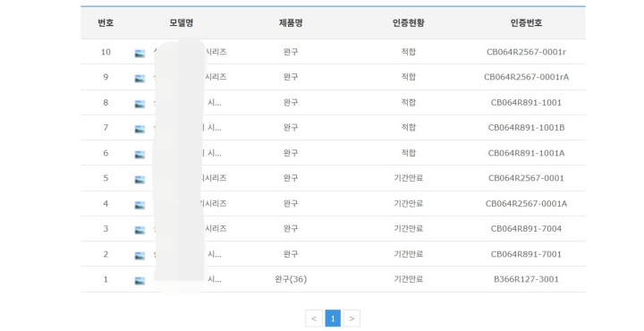This screenshot has height=331, width=644.
Task: Select certification number CB064R2567-0001r
Action: coord(526,52)
